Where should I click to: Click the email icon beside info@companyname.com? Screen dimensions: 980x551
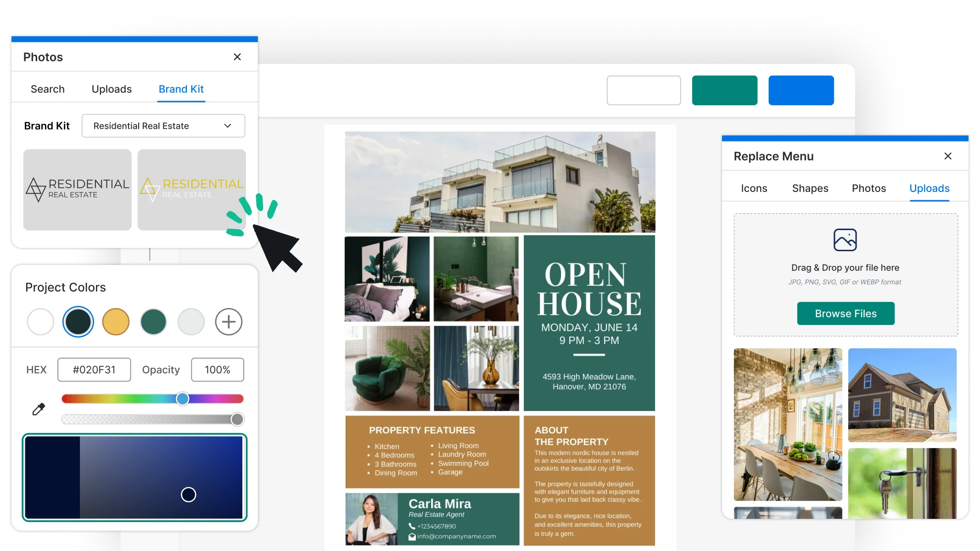(412, 536)
